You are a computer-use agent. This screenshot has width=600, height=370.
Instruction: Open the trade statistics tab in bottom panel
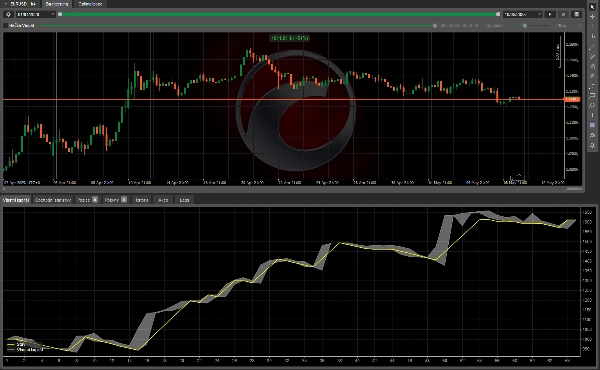point(53,200)
